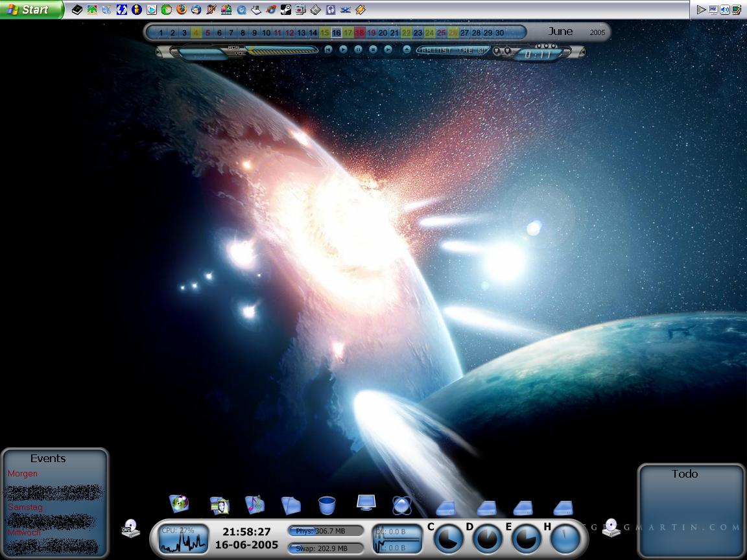This screenshot has height=560, width=747.
Task: Open the yellow person quick launch icon
Action: (137, 10)
